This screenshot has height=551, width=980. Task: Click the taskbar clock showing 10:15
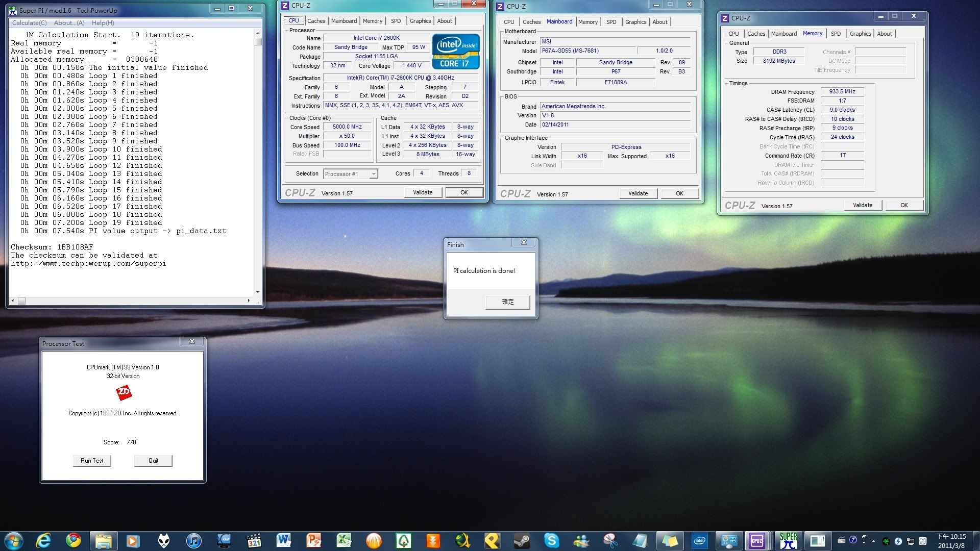click(x=951, y=541)
